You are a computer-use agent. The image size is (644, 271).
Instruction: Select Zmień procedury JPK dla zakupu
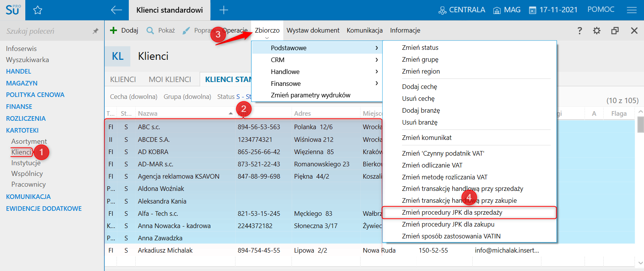448,224
